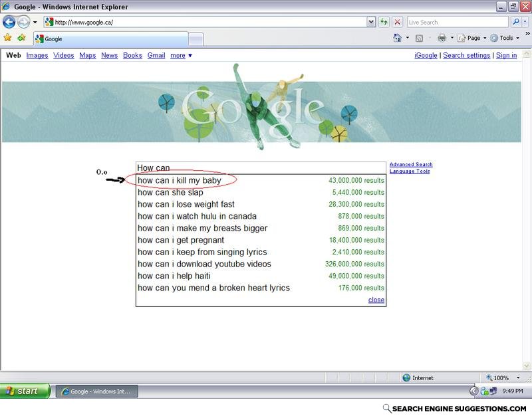Screen dimensions: 532x416
Task: Expand the address bar history dropdown
Action: click(371, 23)
